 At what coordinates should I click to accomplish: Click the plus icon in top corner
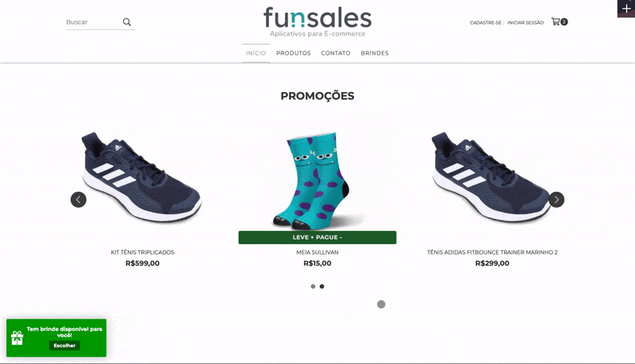point(626,9)
